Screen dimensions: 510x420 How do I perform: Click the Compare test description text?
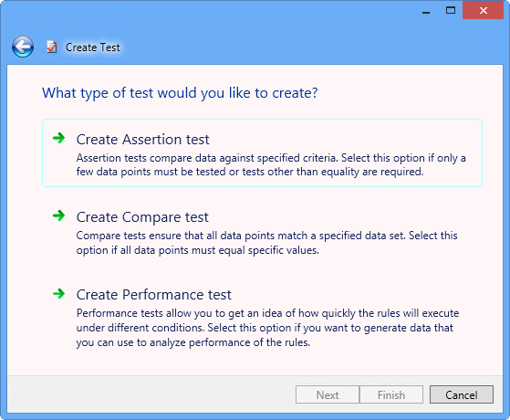[267, 243]
